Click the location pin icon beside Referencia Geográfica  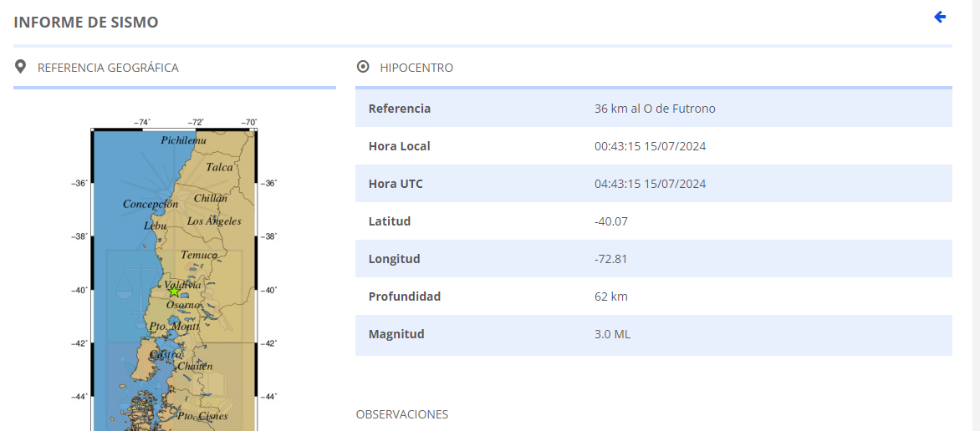(21, 67)
